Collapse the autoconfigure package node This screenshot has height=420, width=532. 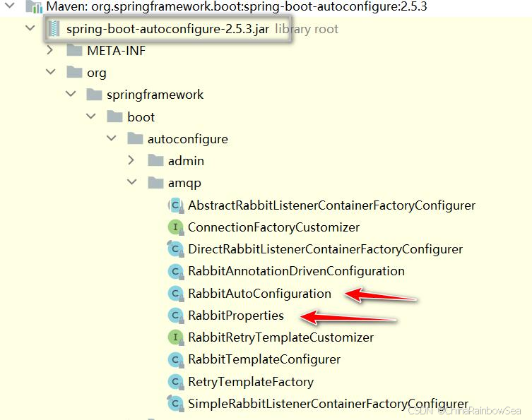pyautogui.click(x=112, y=138)
